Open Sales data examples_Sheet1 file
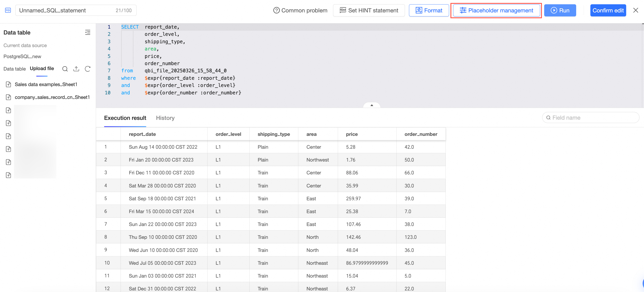Viewport: 644px width, 292px height. (x=46, y=84)
